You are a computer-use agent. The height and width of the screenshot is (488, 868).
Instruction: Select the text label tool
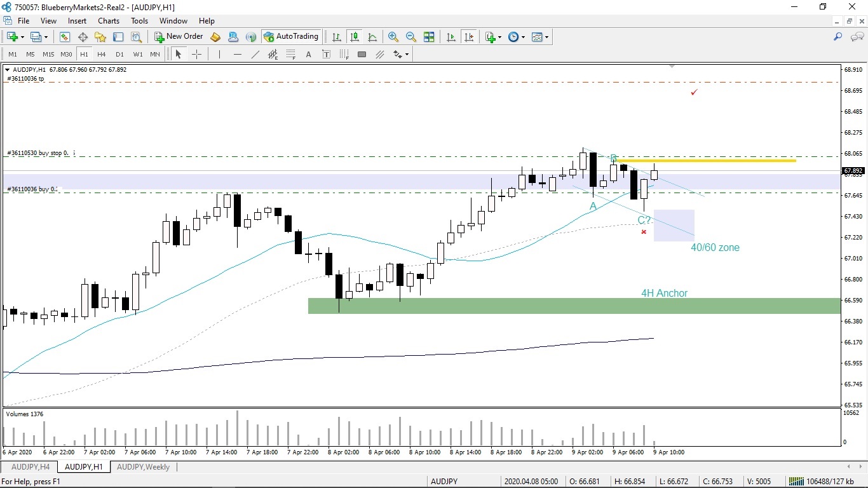click(x=327, y=55)
